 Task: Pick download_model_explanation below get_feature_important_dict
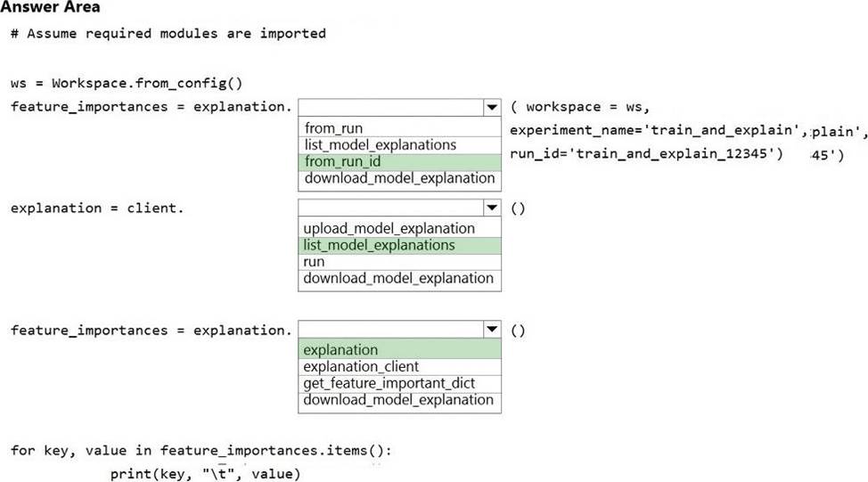coord(399,400)
